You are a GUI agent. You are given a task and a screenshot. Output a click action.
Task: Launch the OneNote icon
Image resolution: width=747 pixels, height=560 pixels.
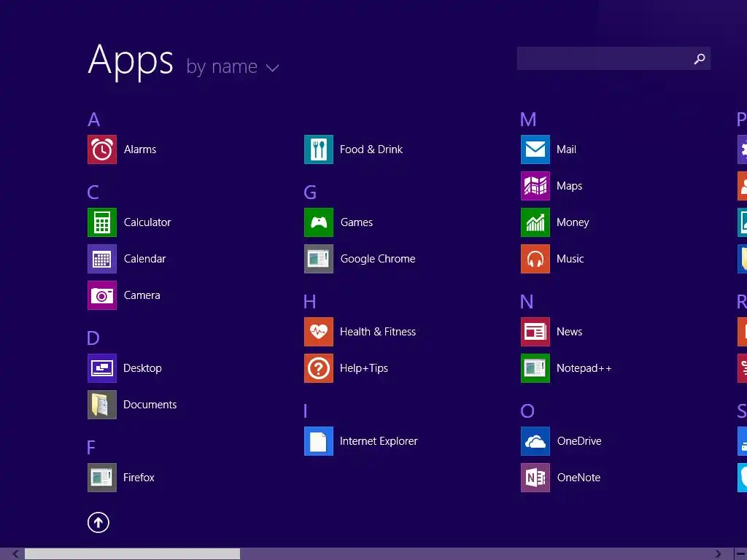click(535, 478)
